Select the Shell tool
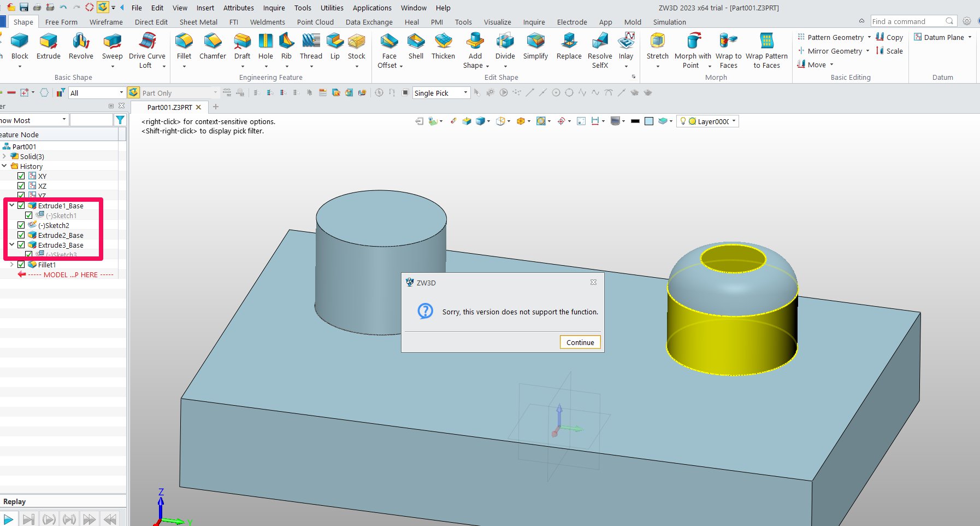The width and height of the screenshot is (980, 526). [x=416, y=46]
